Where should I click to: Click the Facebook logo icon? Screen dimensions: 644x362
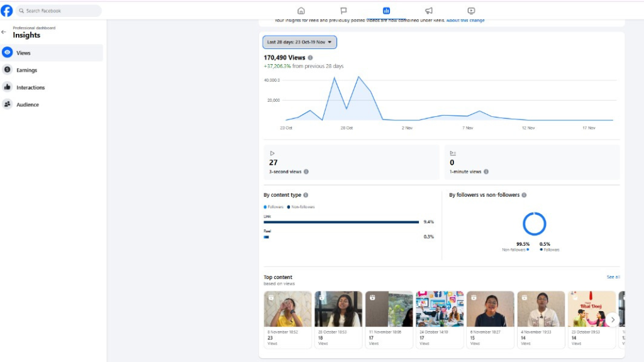tap(7, 11)
